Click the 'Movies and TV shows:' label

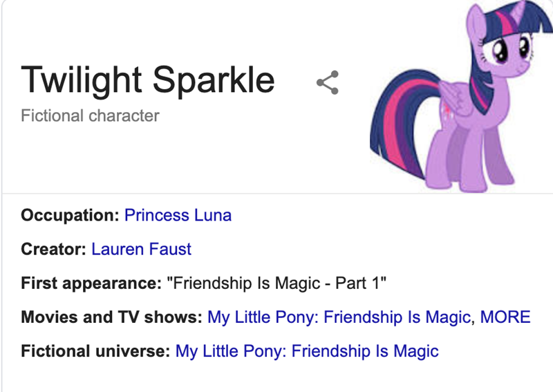[112, 317]
